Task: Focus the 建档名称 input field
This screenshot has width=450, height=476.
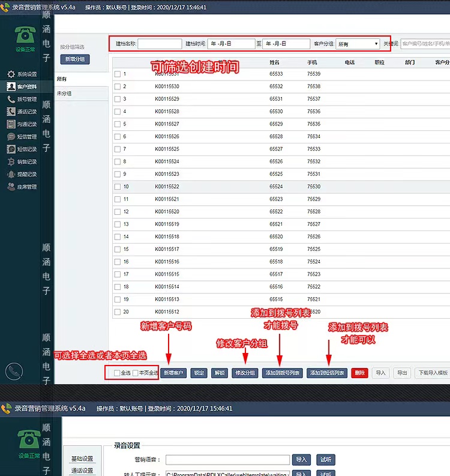Action: [x=160, y=44]
